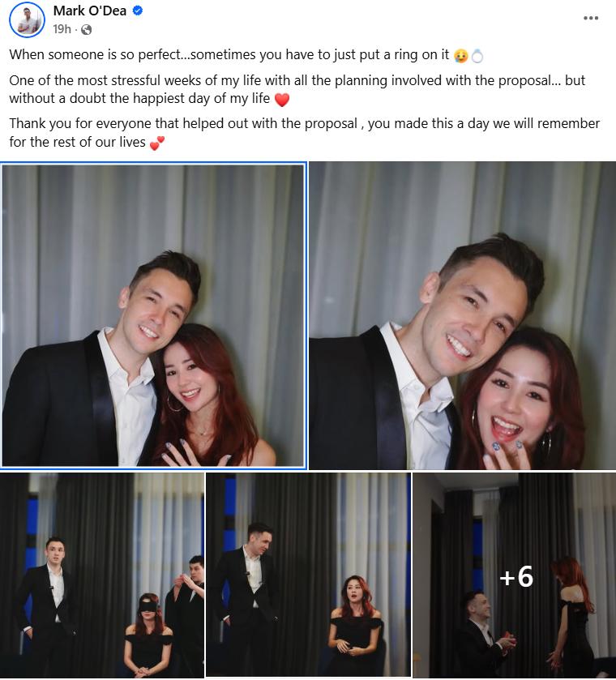
Task: View more photos via +6 overlay
Action: [x=515, y=575]
